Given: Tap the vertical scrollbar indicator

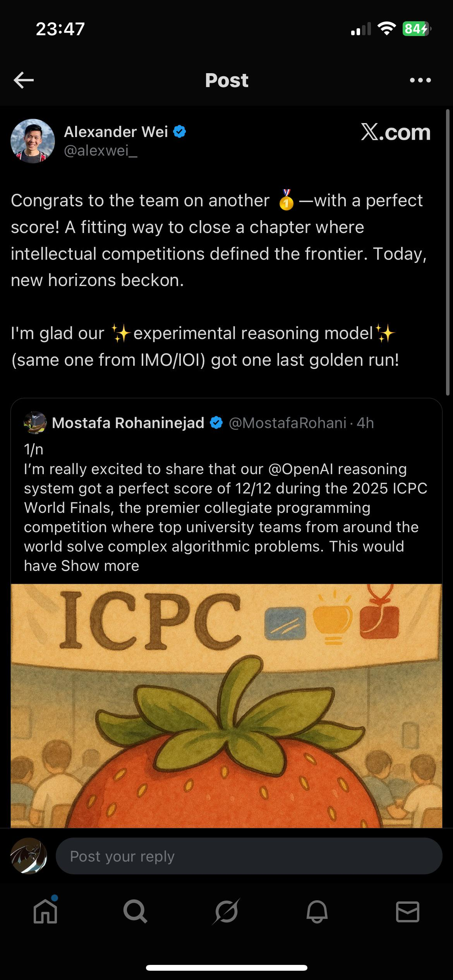Looking at the screenshot, I should (448, 252).
